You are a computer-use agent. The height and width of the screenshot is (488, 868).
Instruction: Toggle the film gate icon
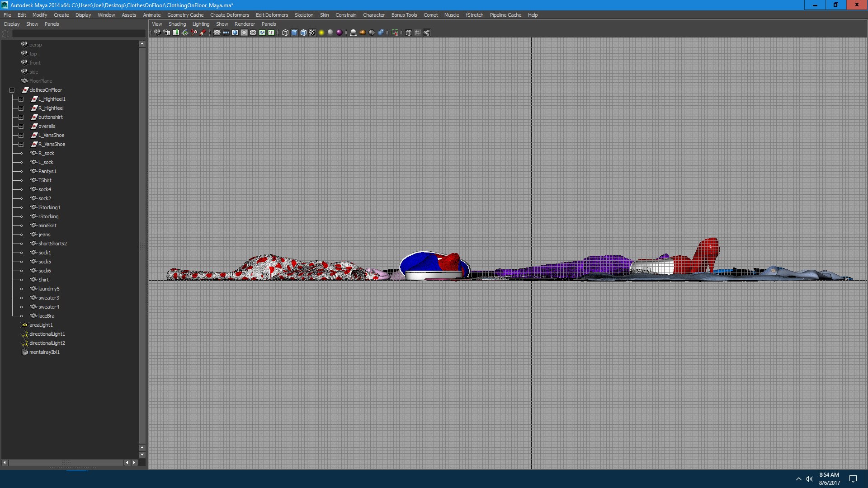(x=226, y=33)
